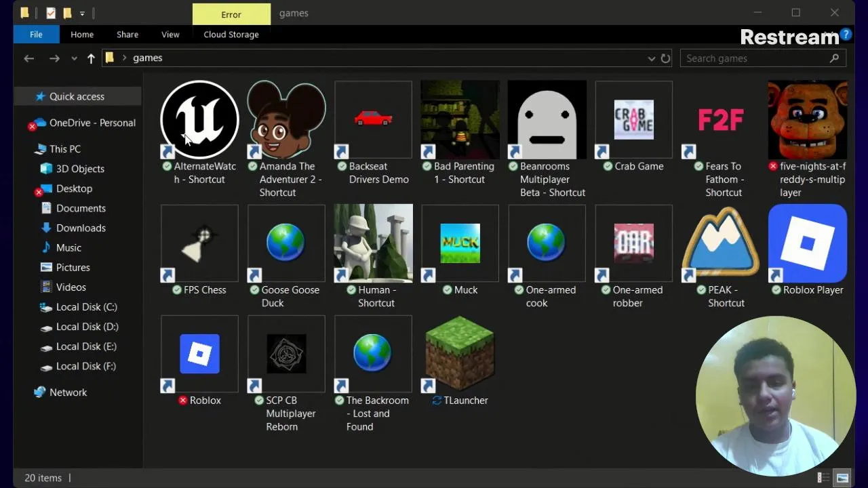This screenshot has width=868, height=488.
Task: Select the One-armed cook globe icon
Action: 547,243
